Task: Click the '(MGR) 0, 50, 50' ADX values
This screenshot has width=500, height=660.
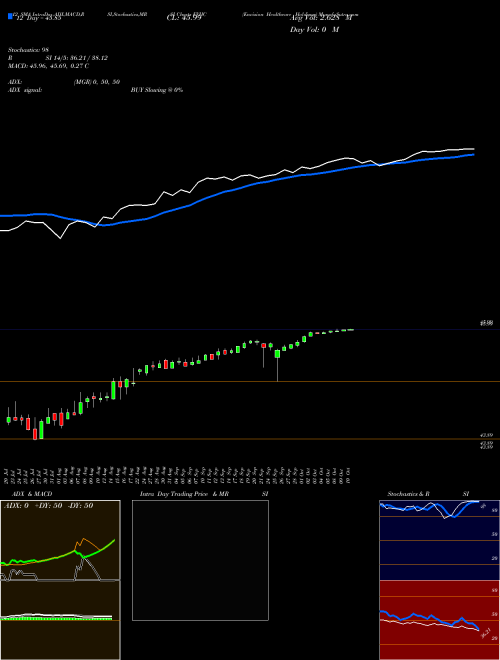Action: click(96, 82)
